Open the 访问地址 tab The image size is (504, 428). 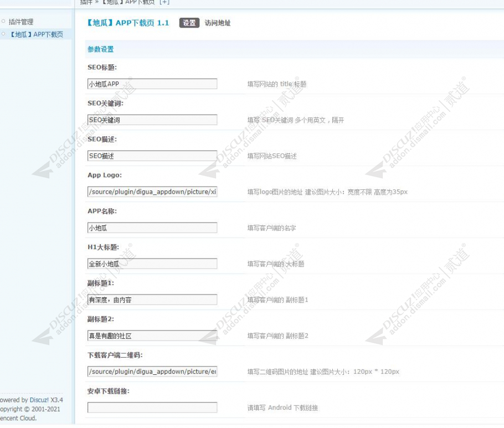(x=218, y=23)
